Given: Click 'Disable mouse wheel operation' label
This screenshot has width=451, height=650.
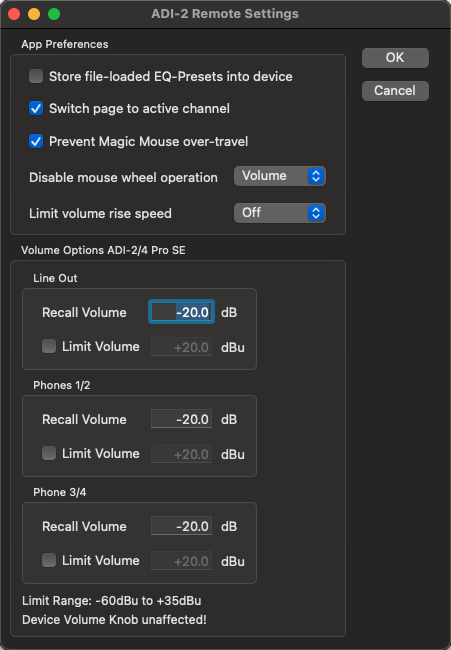Looking at the screenshot, I should 123,177.
